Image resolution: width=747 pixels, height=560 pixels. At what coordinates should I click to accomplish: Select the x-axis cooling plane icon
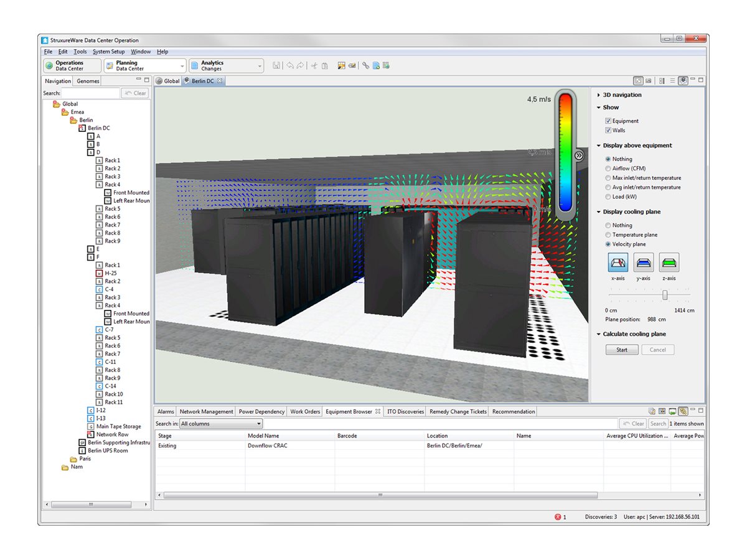[x=618, y=263]
